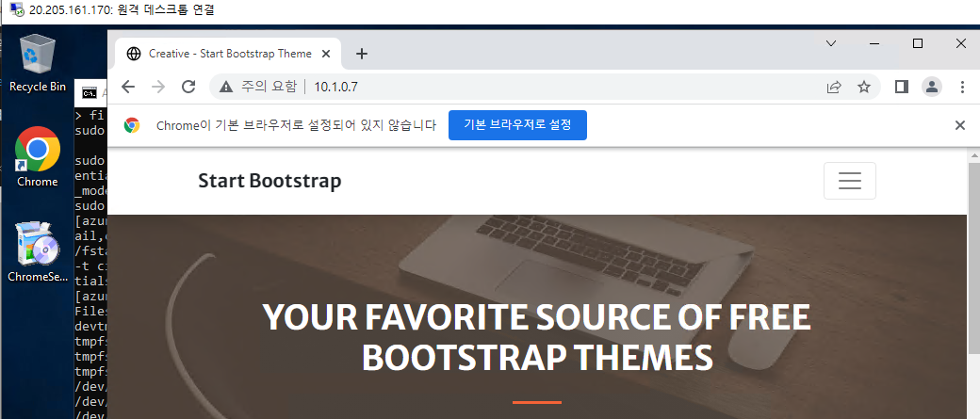This screenshot has height=419, width=980.
Task: Open the Chrome profile avatar
Action: [x=932, y=87]
